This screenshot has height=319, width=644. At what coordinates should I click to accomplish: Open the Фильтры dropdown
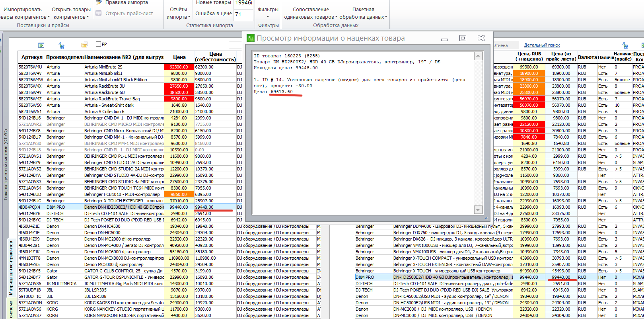click(268, 13)
